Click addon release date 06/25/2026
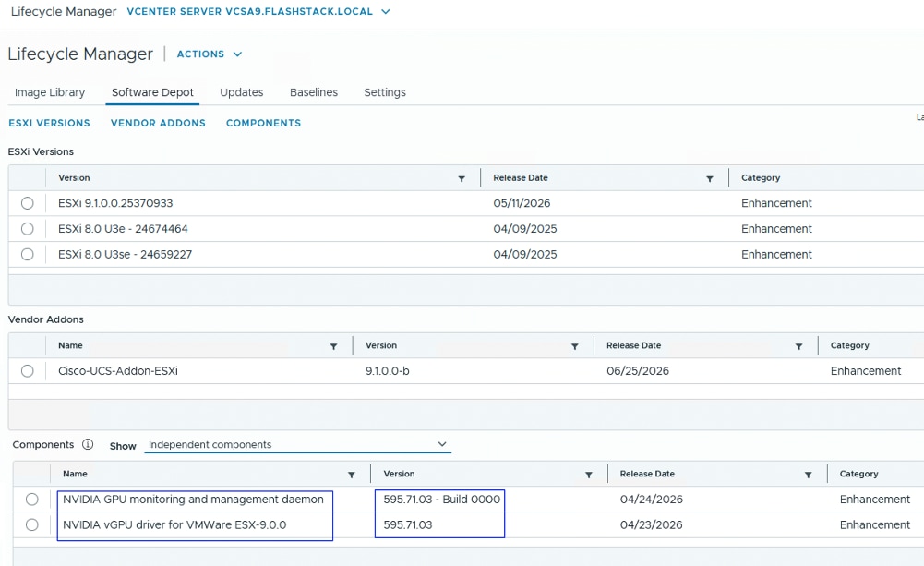This screenshot has height=566, width=924. coord(638,371)
